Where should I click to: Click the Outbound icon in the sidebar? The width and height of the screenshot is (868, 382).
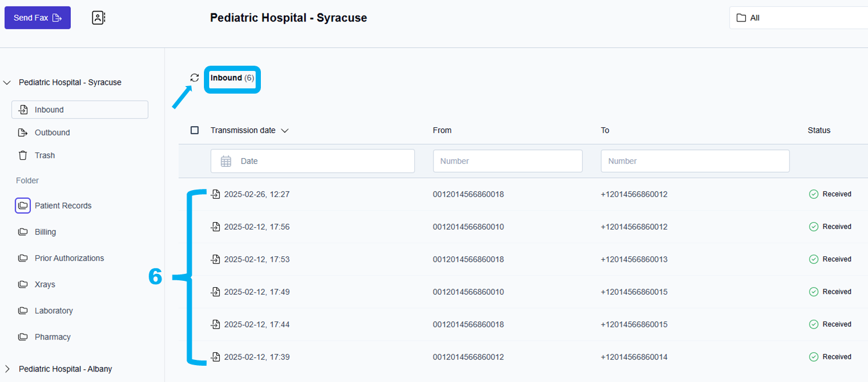point(23,133)
